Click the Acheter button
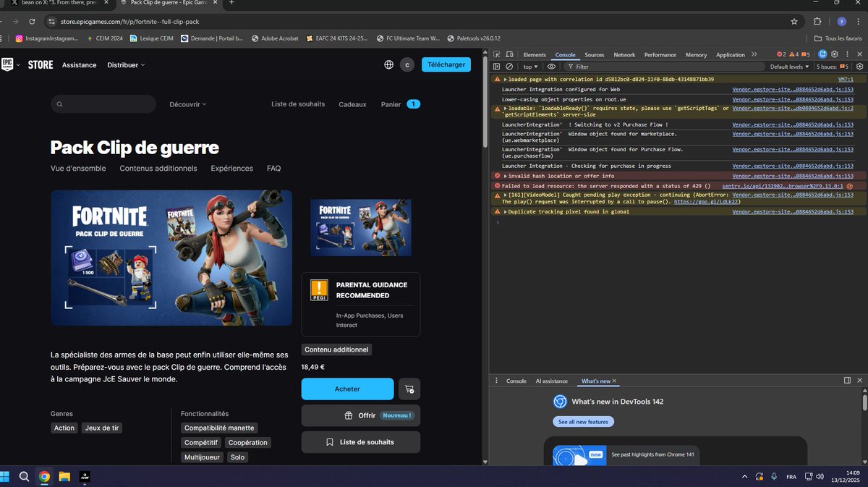Screen dimensions: 868x487 [x=347, y=389]
